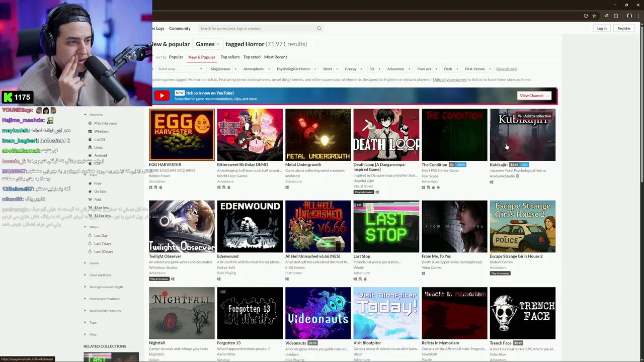
Task: Add the Dark tag with its plus
Action: (x=457, y=69)
